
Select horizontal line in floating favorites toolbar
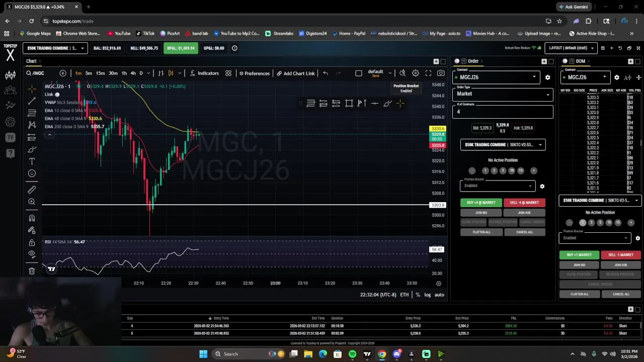click(375, 104)
